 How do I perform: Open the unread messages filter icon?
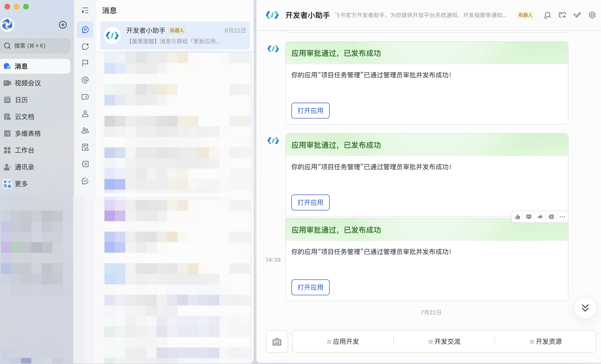tap(85, 47)
